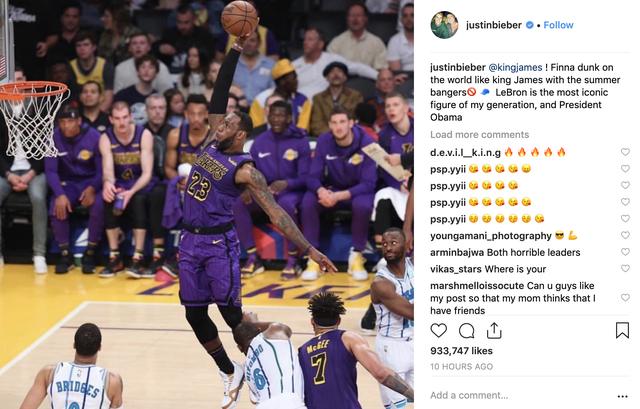This screenshot has width=640, height=409.
Task: Like the marshmelloissocute comment heart
Action: pos(625,298)
